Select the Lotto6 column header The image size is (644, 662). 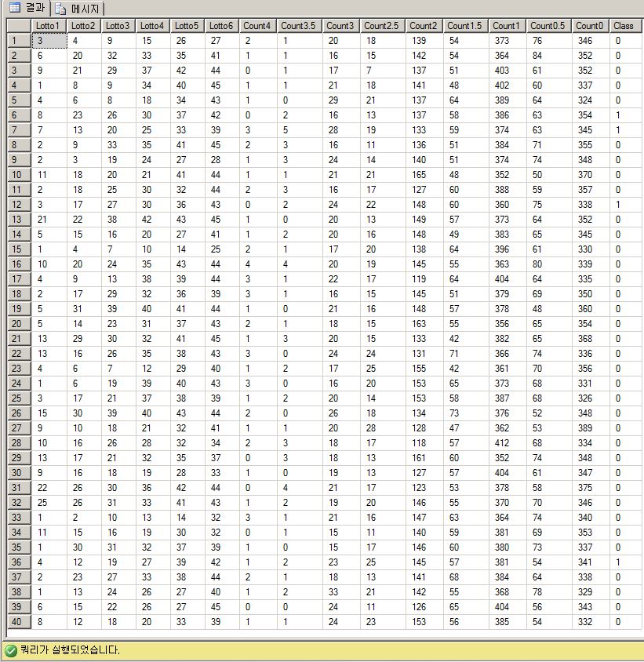[x=222, y=26]
